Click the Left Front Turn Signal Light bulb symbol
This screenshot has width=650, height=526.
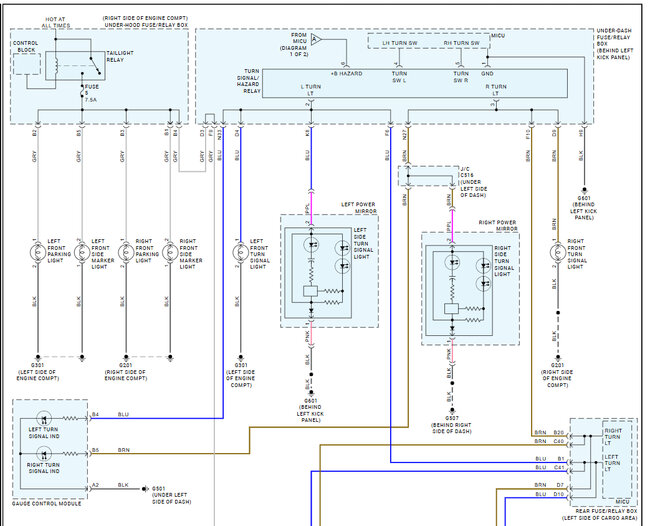[x=240, y=252]
